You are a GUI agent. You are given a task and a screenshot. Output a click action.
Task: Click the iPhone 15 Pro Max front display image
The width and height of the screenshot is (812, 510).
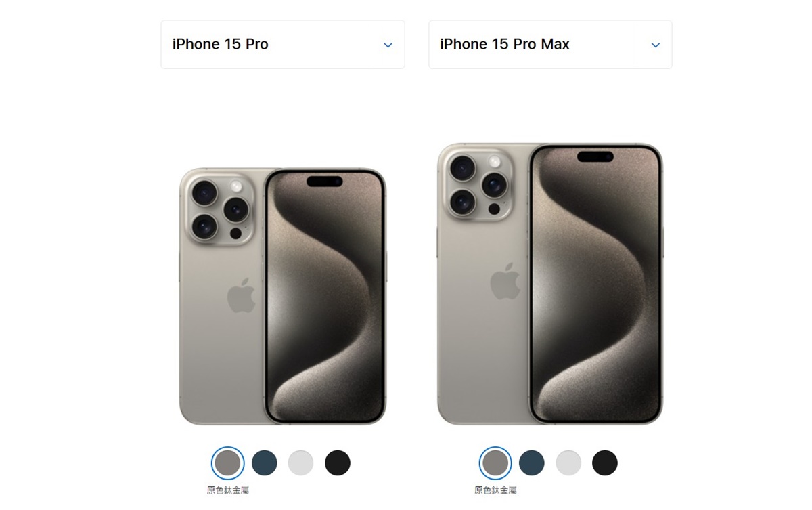point(595,284)
